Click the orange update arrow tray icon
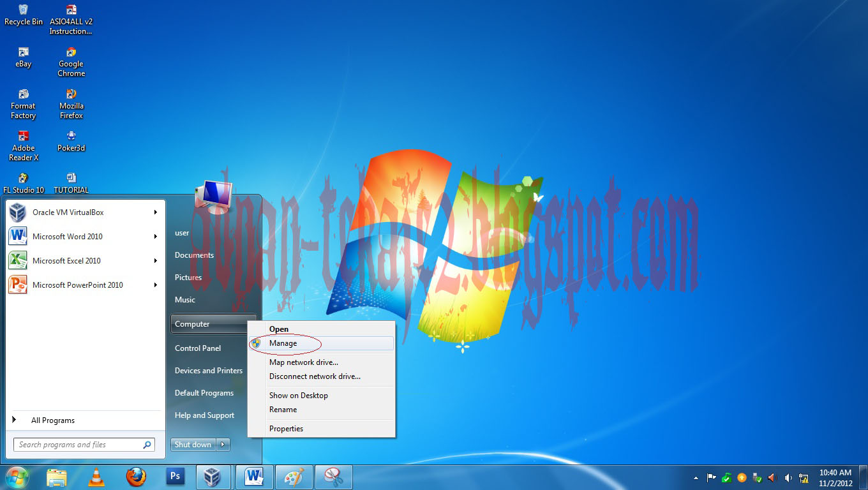This screenshot has height=490, width=868. coord(742,477)
